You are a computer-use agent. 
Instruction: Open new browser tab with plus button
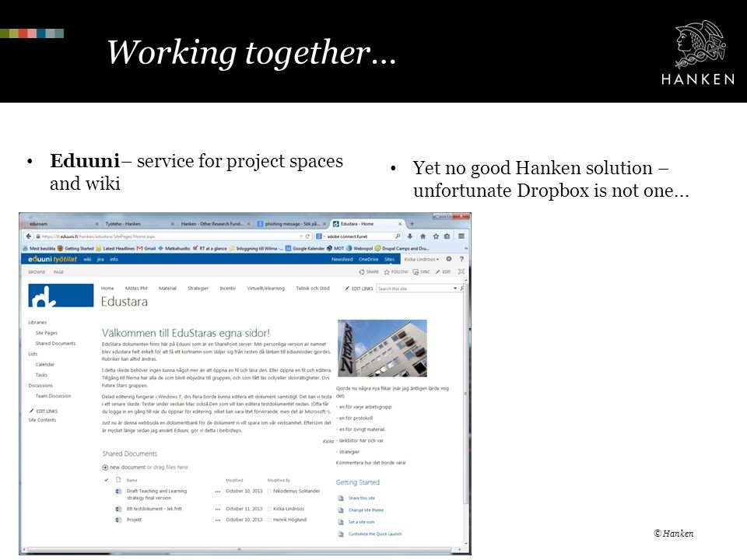pyautogui.click(x=412, y=223)
